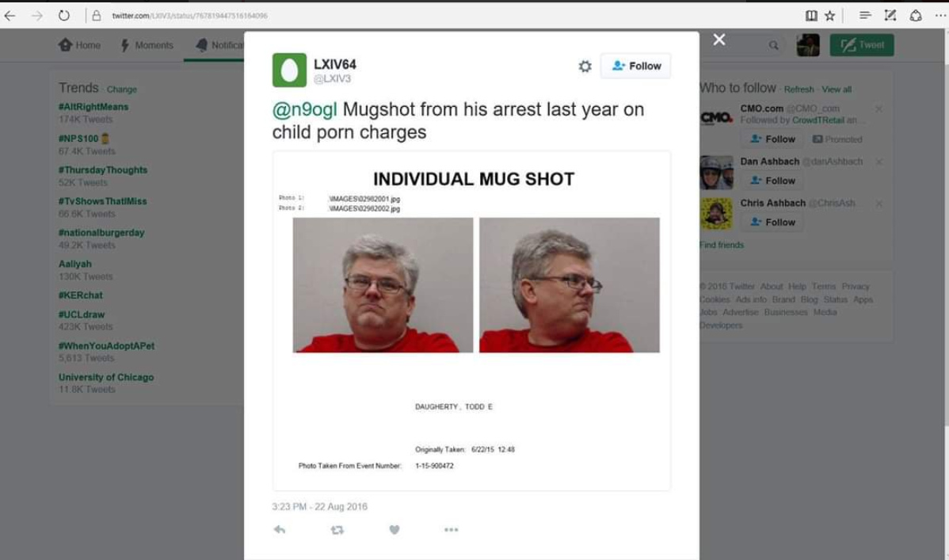The image size is (949, 560).
Task: Open the web note pencil icon
Action: 890,16
